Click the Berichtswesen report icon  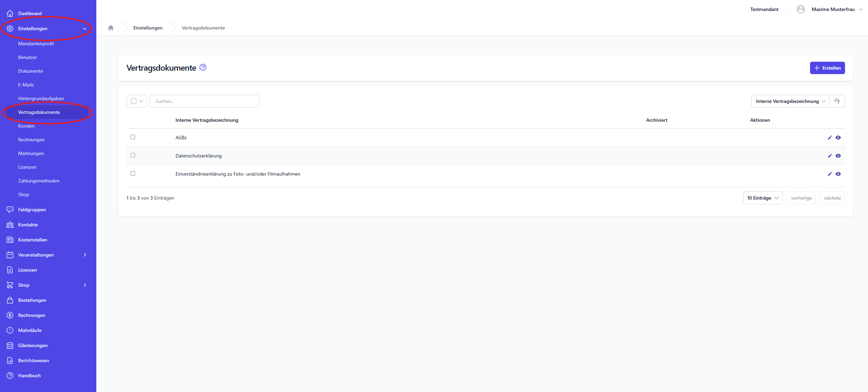[10, 360]
